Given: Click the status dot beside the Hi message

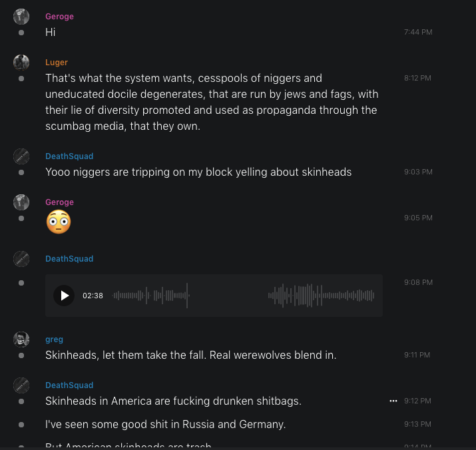Looking at the screenshot, I should tap(21, 32).
